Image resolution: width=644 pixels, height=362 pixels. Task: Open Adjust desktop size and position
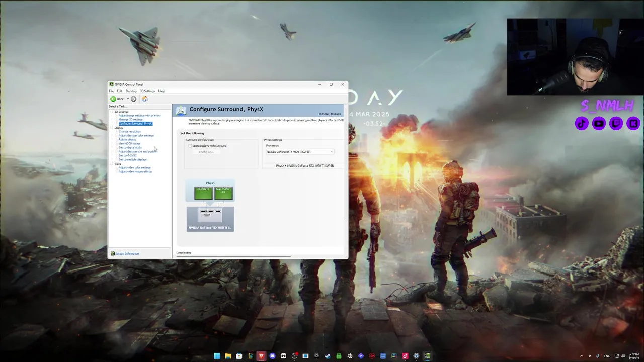click(x=138, y=152)
